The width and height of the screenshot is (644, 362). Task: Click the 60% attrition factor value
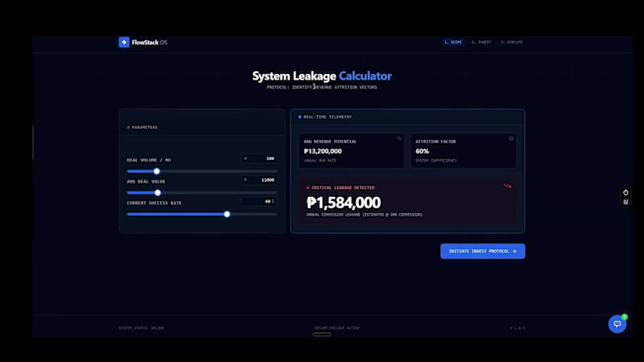click(422, 151)
